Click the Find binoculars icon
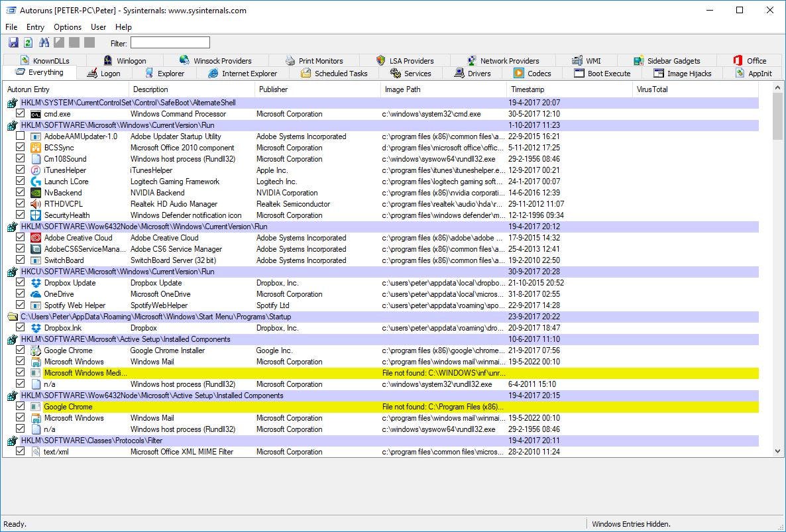The height and width of the screenshot is (532, 786). coord(44,43)
